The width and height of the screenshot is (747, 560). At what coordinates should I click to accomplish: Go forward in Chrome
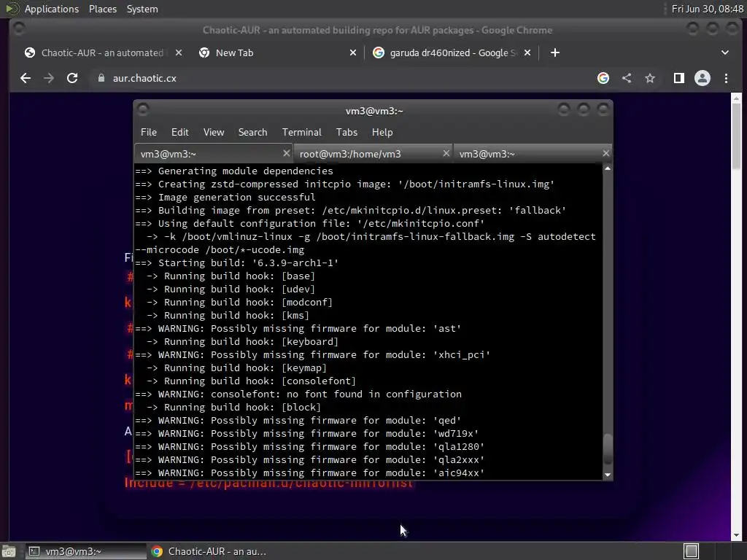click(x=49, y=79)
